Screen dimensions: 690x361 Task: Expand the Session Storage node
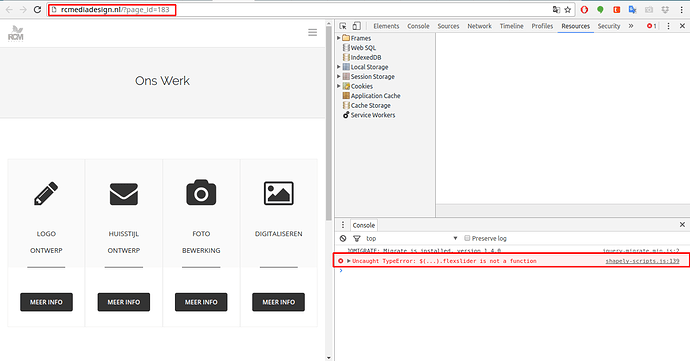338,77
